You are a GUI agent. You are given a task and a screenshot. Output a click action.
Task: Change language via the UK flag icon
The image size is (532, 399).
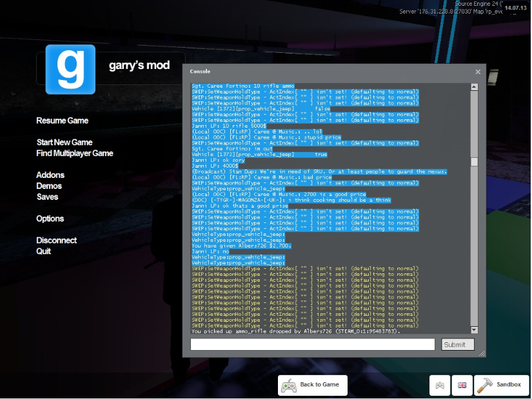point(462,385)
